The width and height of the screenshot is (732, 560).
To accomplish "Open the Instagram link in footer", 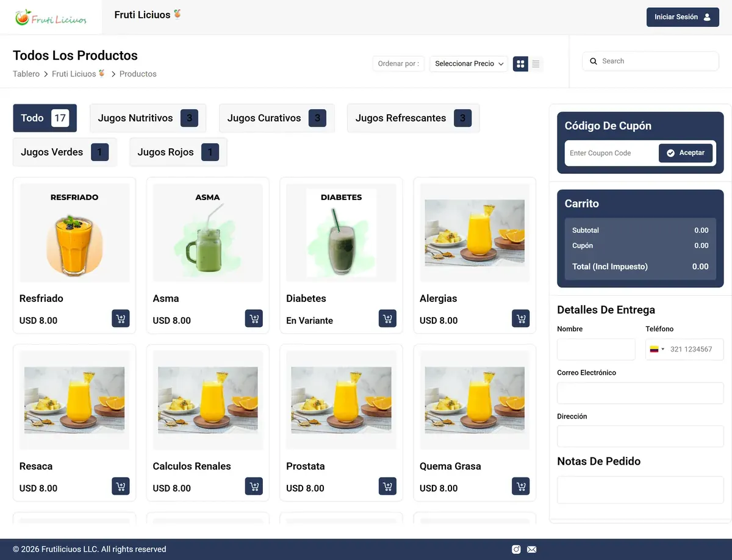I will (x=516, y=549).
